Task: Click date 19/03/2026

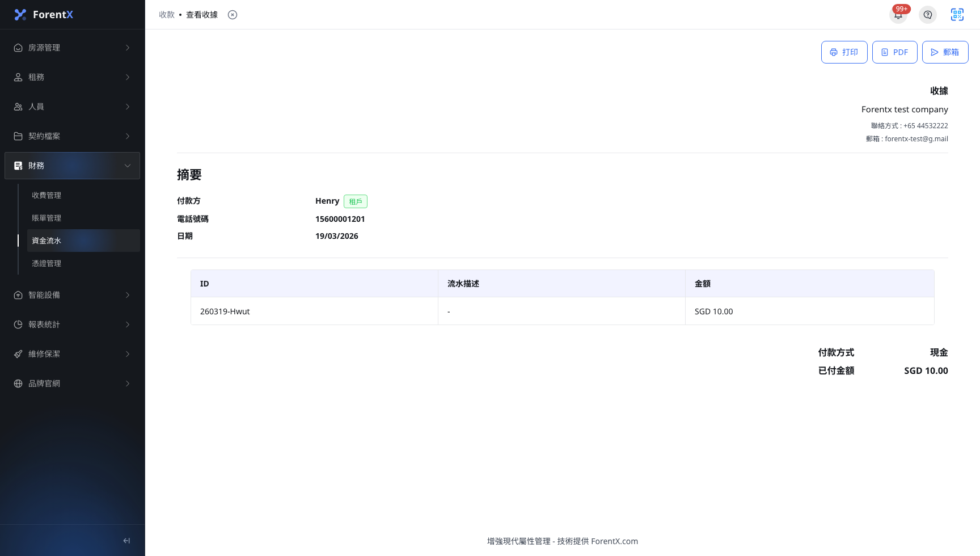Action: pyautogui.click(x=337, y=236)
